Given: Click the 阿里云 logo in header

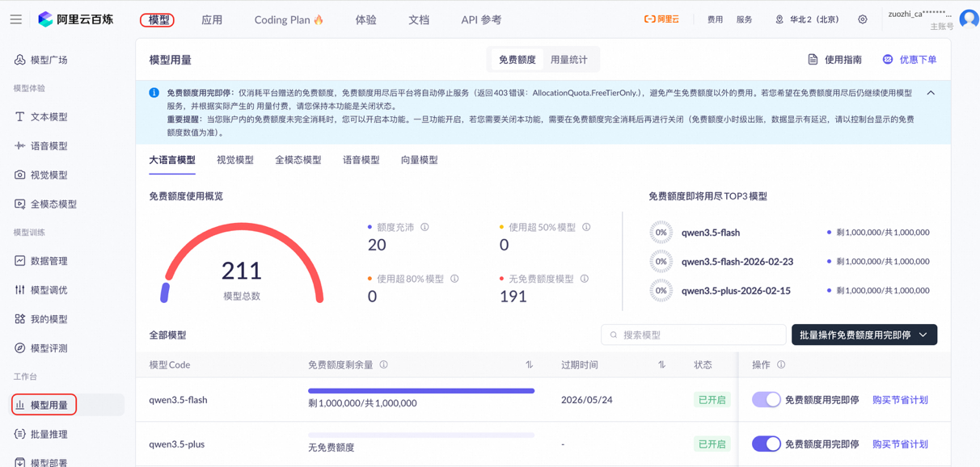Looking at the screenshot, I should (661, 19).
